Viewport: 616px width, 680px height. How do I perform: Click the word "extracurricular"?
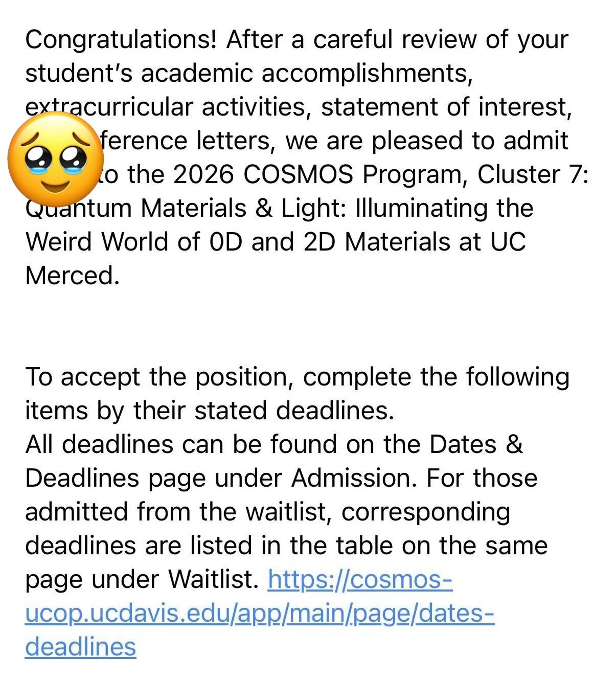tap(109, 107)
